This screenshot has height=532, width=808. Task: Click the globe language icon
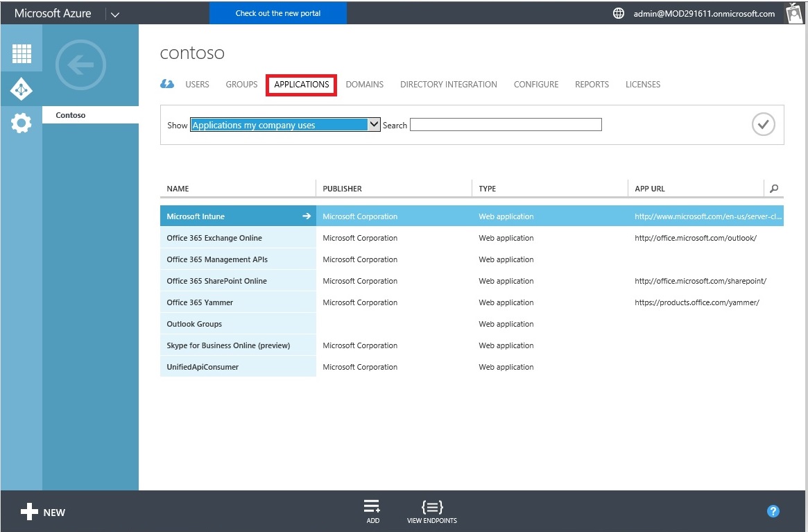click(x=619, y=13)
